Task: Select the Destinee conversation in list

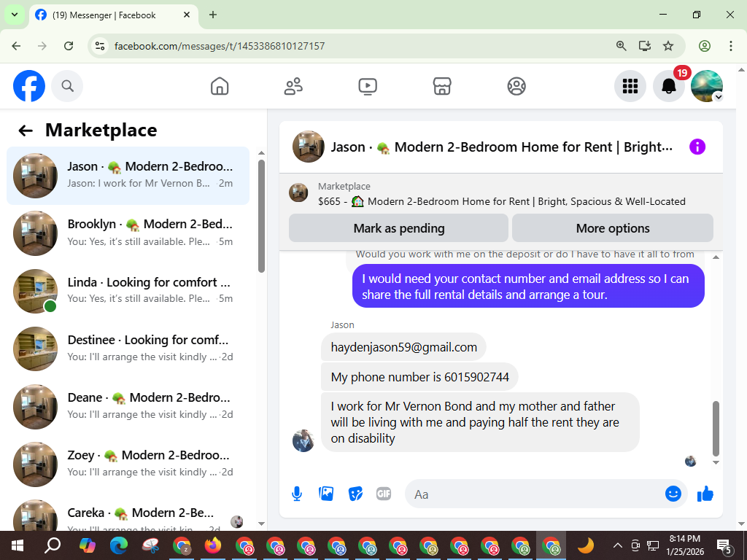Action: (x=128, y=349)
